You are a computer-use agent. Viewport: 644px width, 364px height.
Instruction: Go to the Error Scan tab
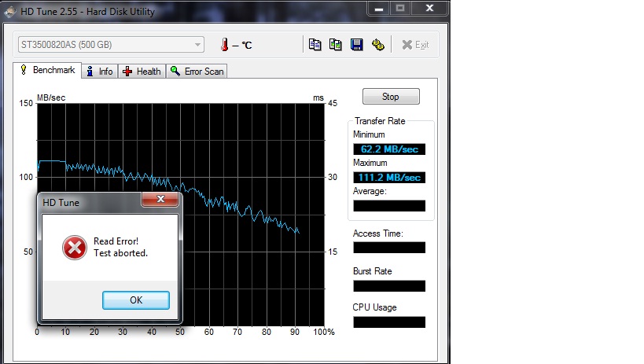(197, 72)
